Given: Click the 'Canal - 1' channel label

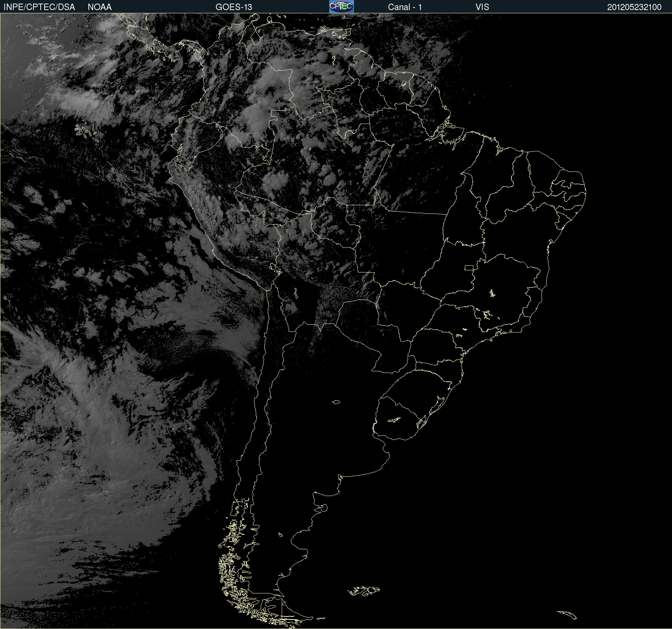Looking at the screenshot, I should point(405,7).
